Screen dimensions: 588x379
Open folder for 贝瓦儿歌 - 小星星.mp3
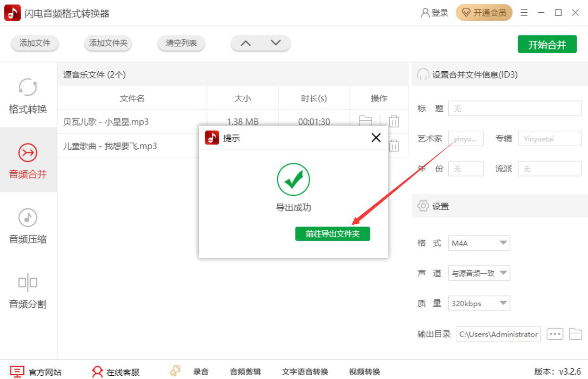(x=366, y=122)
